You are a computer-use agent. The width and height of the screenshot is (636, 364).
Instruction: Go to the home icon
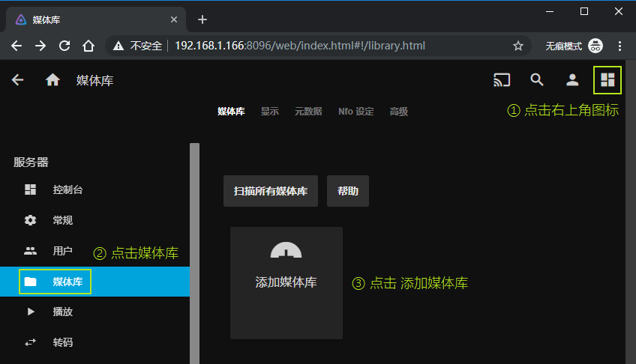[52, 80]
